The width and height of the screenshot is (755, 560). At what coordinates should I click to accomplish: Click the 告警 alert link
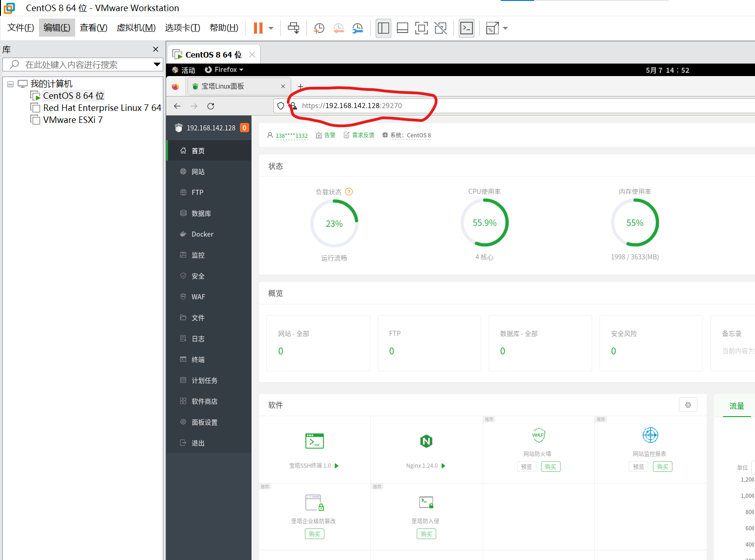(329, 135)
